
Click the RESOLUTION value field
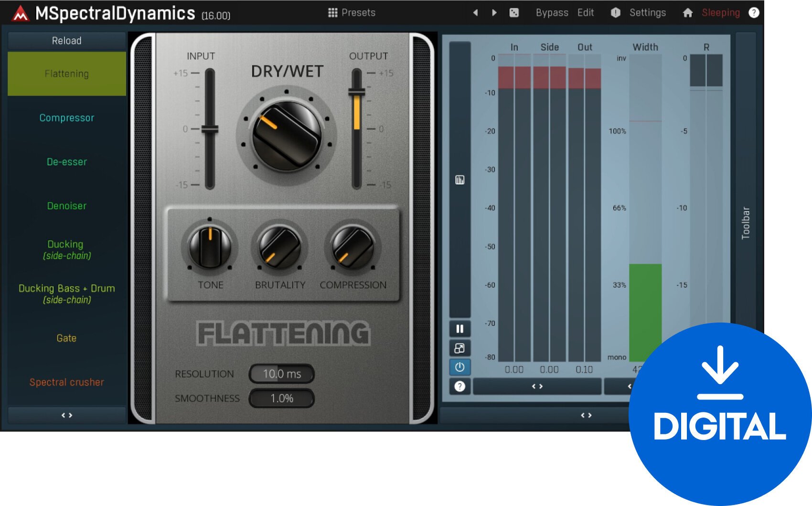[x=282, y=374]
